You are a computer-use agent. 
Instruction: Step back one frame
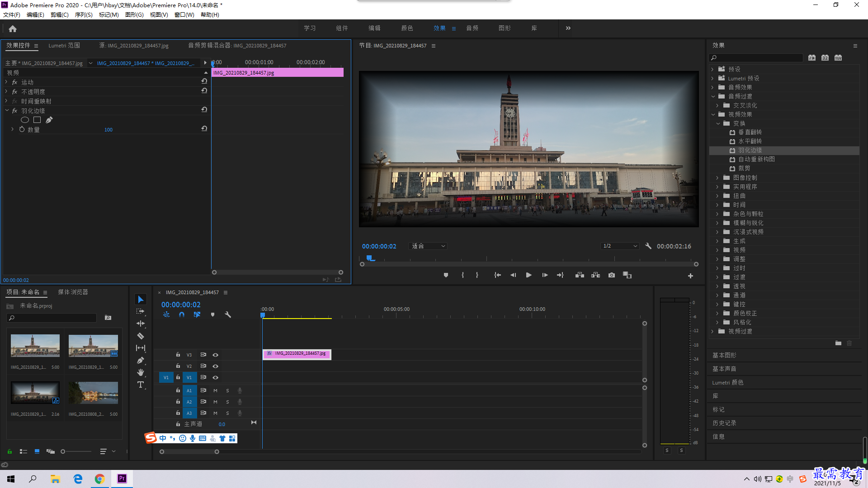513,275
